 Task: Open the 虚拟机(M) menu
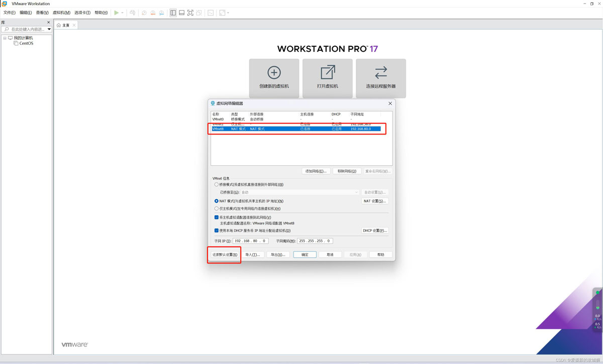coord(61,13)
